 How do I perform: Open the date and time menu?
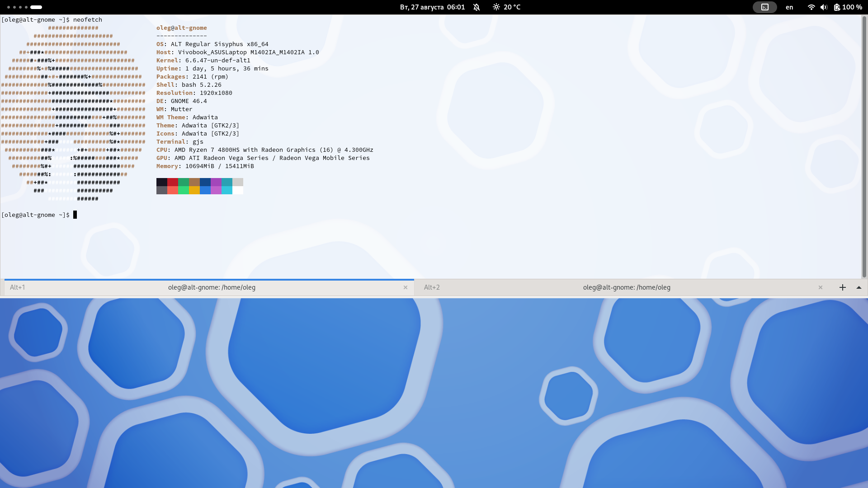coord(432,7)
